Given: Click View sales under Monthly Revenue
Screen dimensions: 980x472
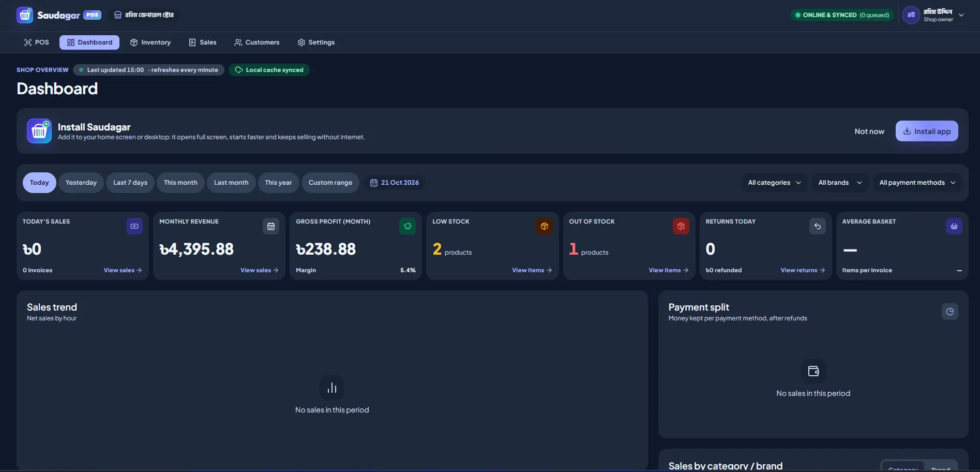Looking at the screenshot, I should [259, 270].
